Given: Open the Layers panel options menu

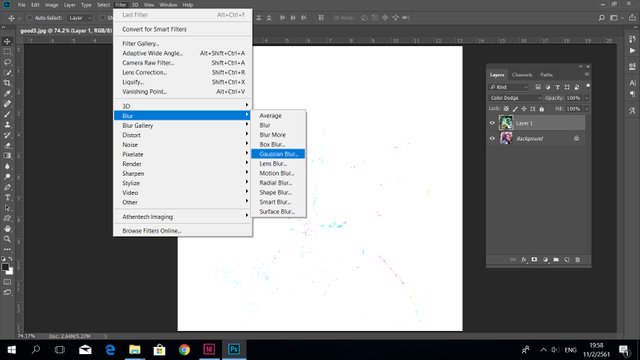Looking at the screenshot, I should 587,74.
